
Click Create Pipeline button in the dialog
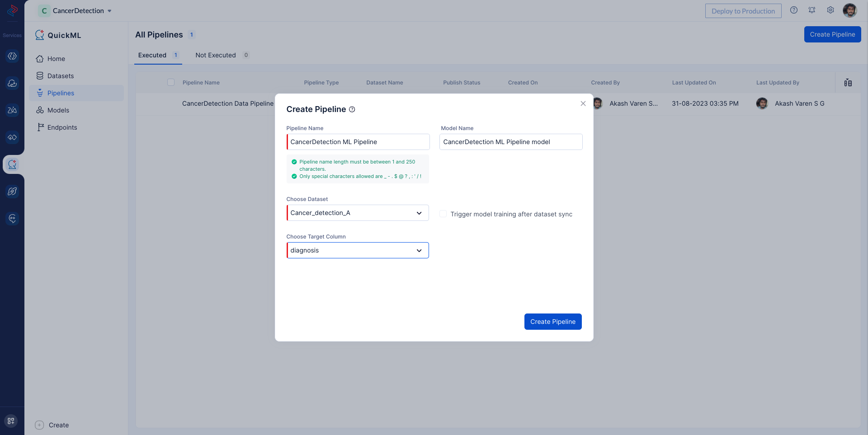[x=553, y=322]
